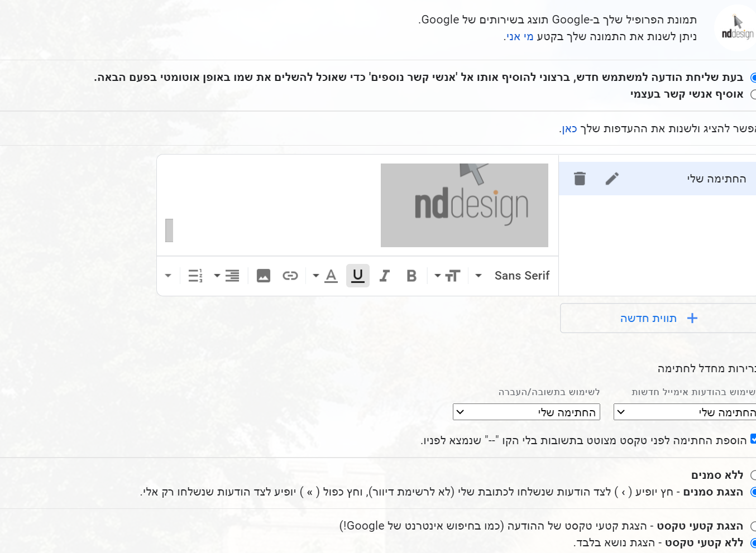Click the 'שימוש בהודעות אימייל חדשות' label
This screenshot has width=756, height=553.
click(693, 392)
